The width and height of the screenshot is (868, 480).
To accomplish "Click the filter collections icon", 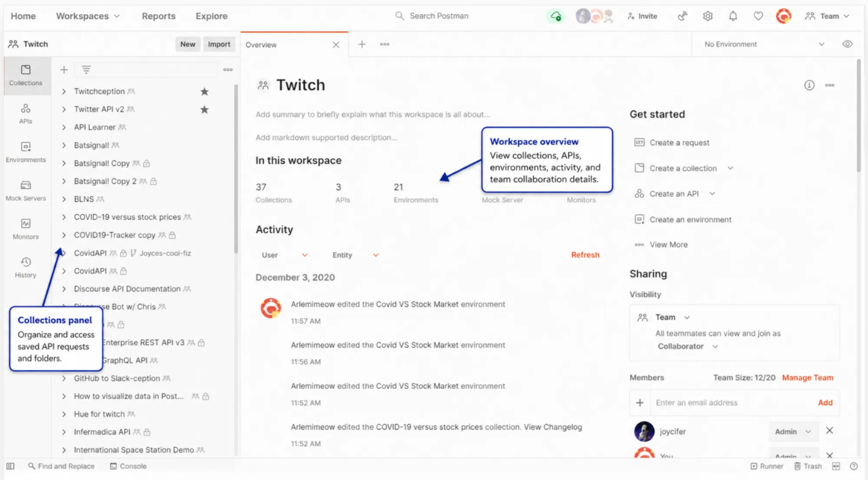I will (86, 70).
